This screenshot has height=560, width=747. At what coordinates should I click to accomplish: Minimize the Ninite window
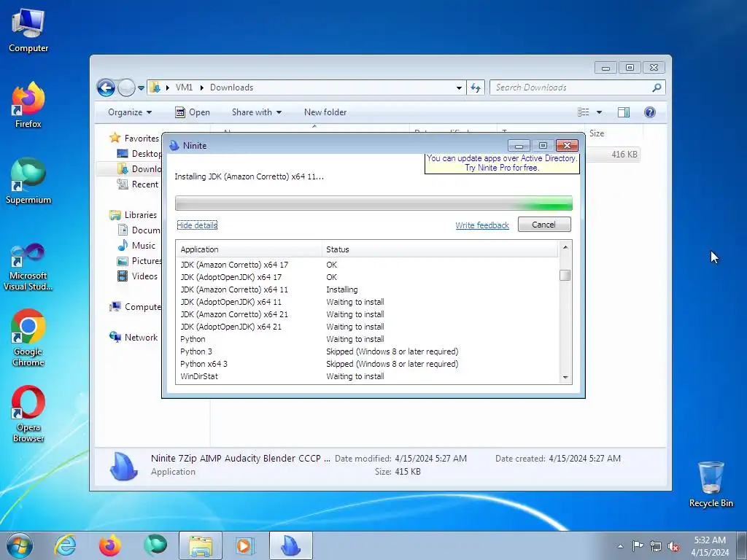click(519, 146)
